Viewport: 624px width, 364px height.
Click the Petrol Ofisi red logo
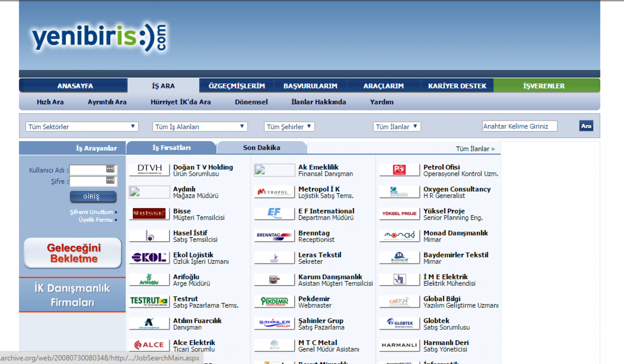pyautogui.click(x=399, y=169)
